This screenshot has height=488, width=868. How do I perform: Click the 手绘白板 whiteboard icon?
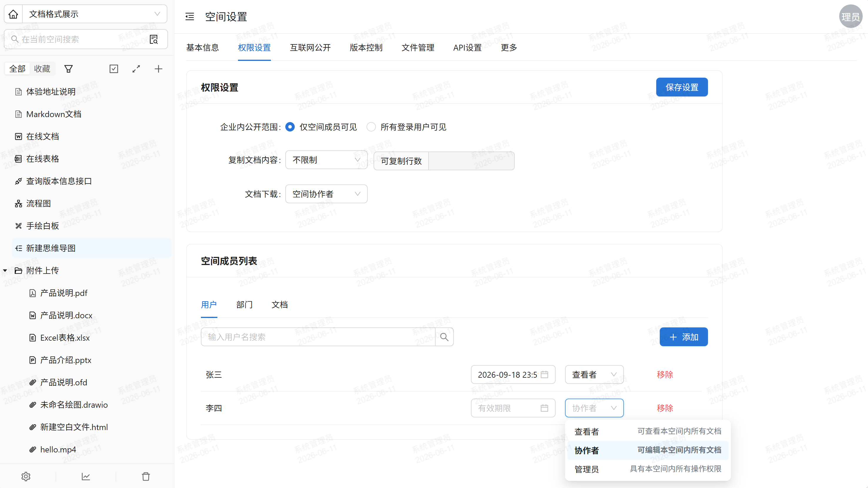(x=19, y=226)
